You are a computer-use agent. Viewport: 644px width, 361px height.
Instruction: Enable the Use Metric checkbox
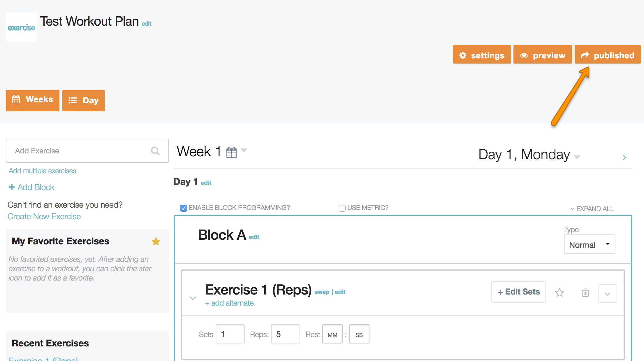(x=342, y=208)
